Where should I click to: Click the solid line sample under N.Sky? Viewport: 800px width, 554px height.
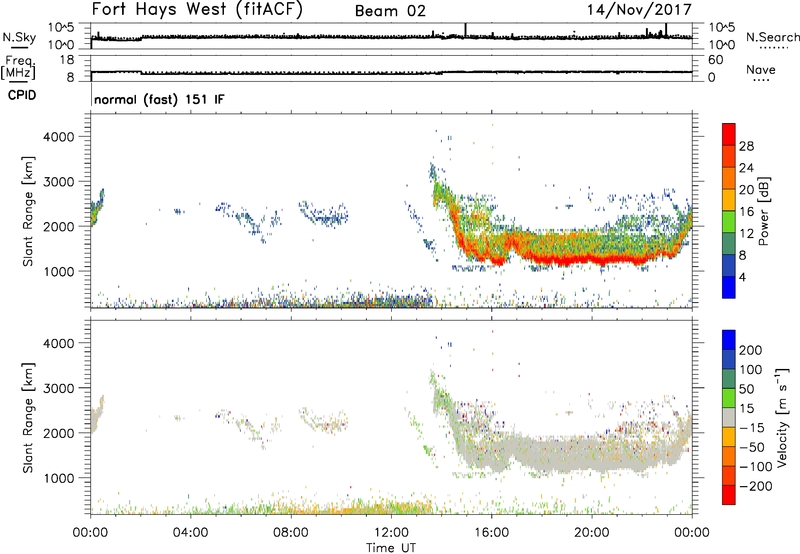coord(19,48)
